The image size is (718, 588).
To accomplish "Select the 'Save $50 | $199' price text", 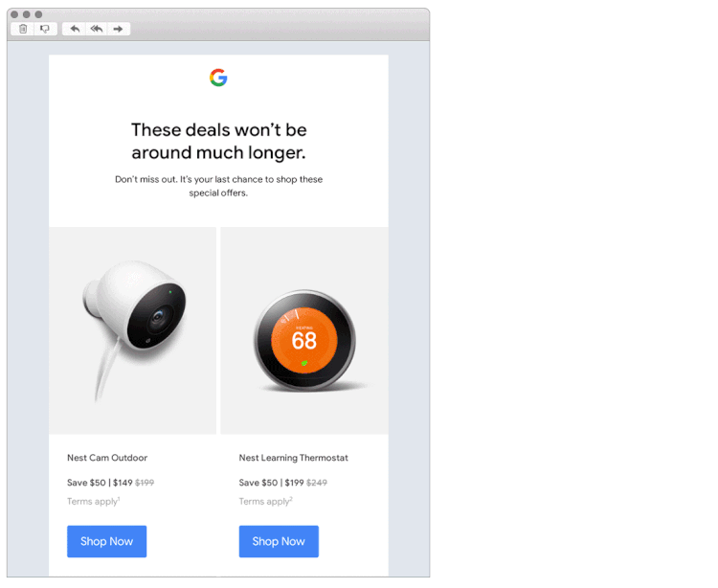I will (272, 483).
